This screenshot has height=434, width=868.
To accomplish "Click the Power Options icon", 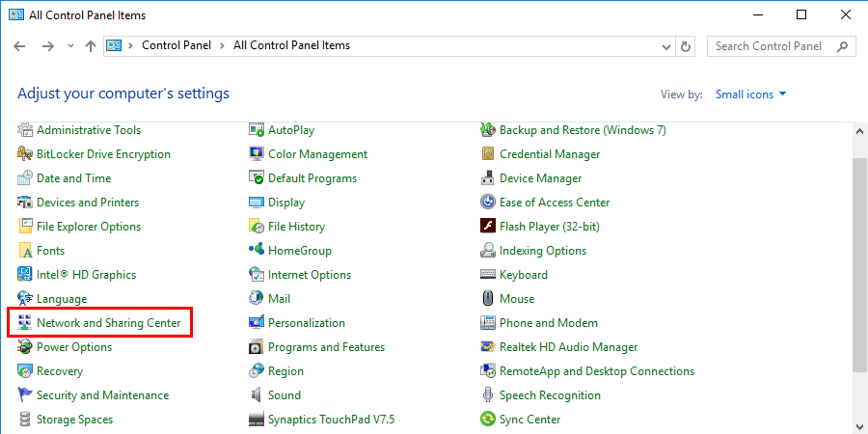I will click(x=25, y=347).
